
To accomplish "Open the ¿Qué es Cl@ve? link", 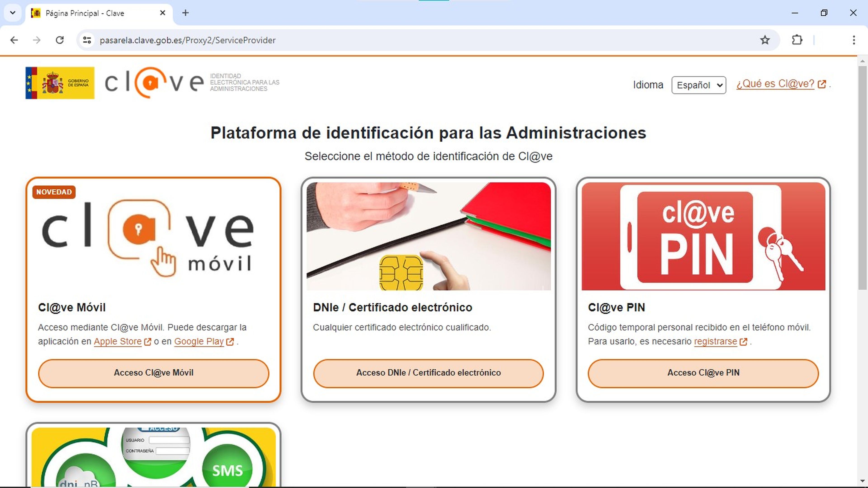I will (x=775, y=84).
